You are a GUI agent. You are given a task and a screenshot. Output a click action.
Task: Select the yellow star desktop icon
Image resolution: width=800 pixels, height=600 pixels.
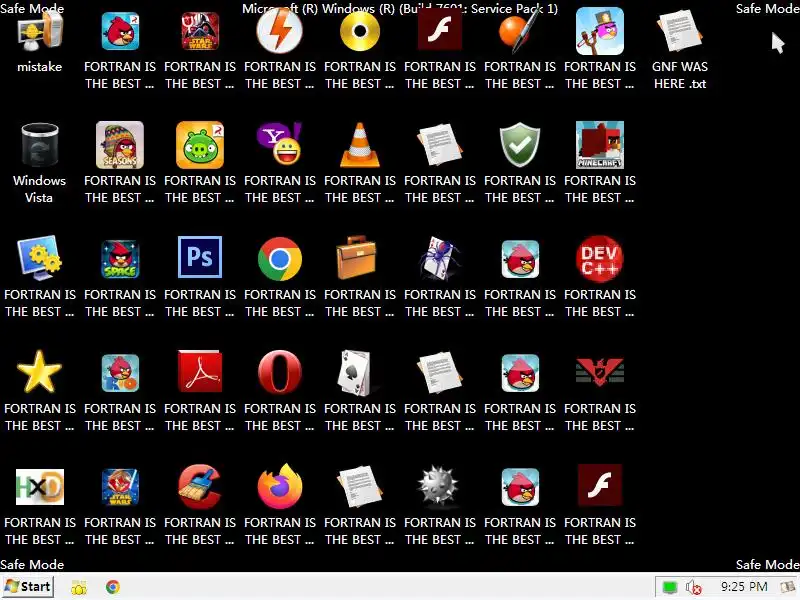point(39,371)
